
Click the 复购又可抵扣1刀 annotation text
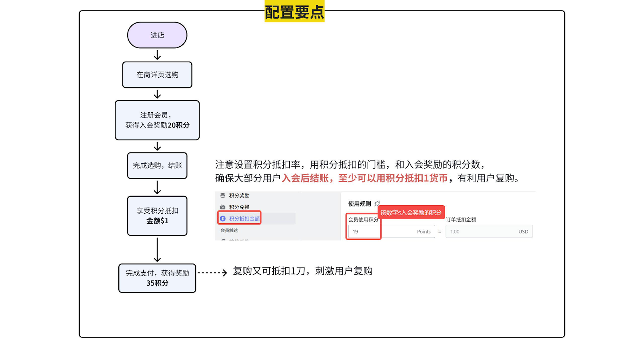coord(303,271)
